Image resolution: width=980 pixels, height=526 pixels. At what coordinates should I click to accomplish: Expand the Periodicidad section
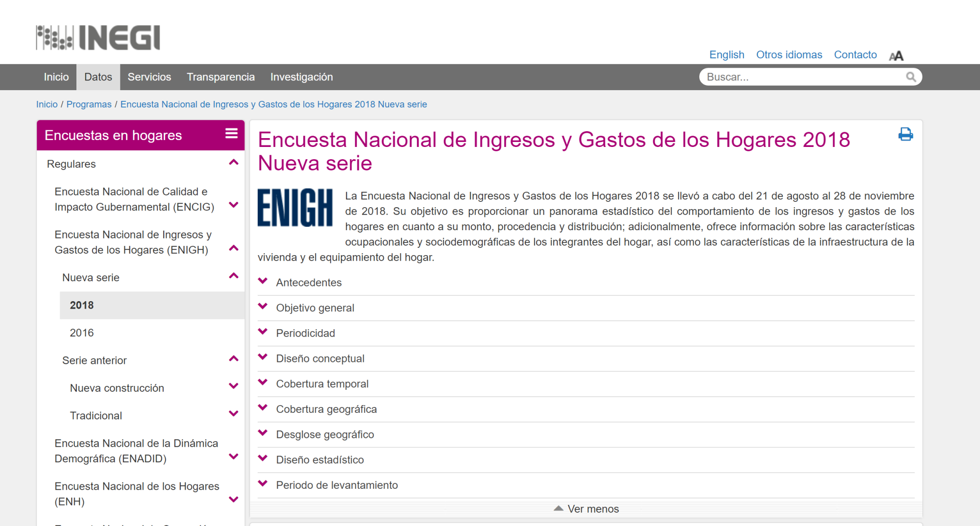(586, 333)
